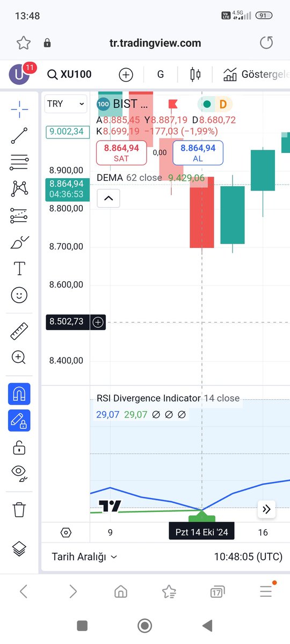
Task: Click the padlock site security icon
Action: coord(47,43)
